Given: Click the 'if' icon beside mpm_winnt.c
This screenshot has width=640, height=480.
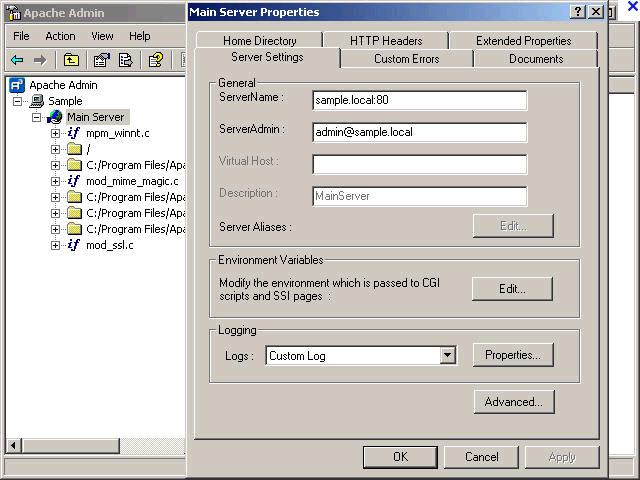Looking at the screenshot, I should click(x=74, y=133).
